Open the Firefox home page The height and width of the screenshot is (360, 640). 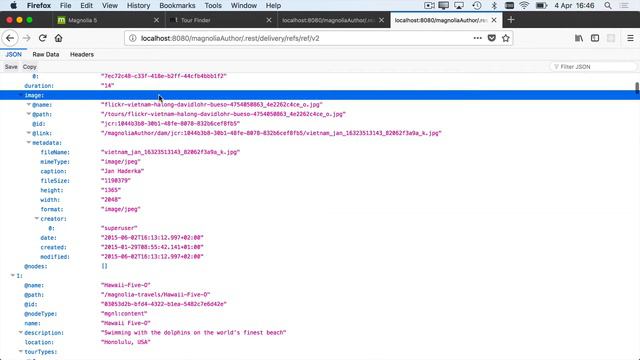58,38
